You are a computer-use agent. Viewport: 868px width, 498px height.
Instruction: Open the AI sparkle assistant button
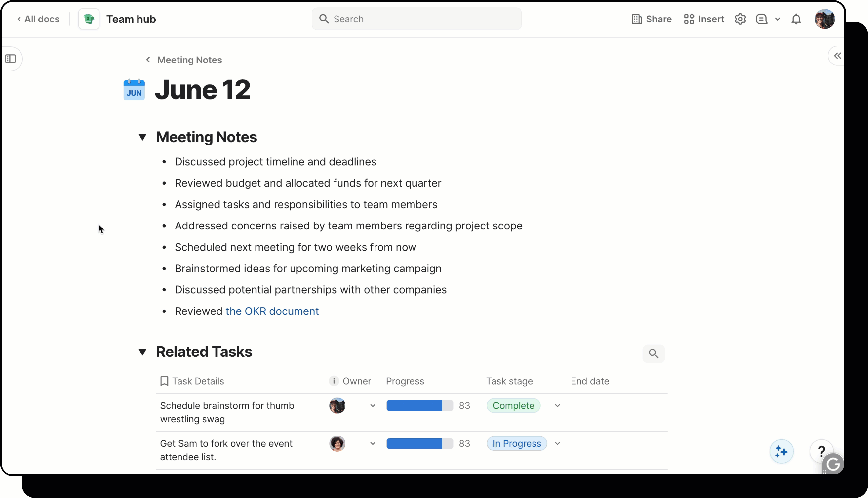[781, 451]
